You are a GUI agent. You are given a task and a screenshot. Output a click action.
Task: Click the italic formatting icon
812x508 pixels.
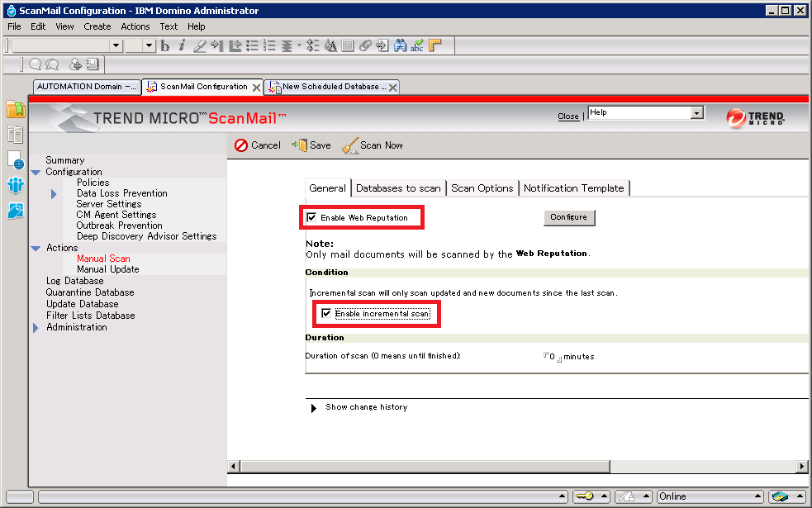pos(182,46)
